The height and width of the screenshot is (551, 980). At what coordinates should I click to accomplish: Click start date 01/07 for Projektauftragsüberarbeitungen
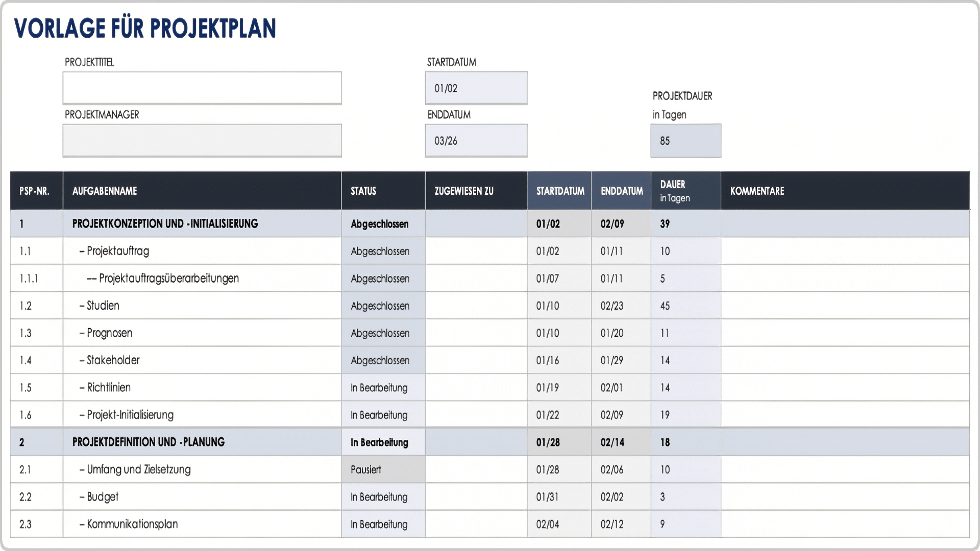(559, 278)
